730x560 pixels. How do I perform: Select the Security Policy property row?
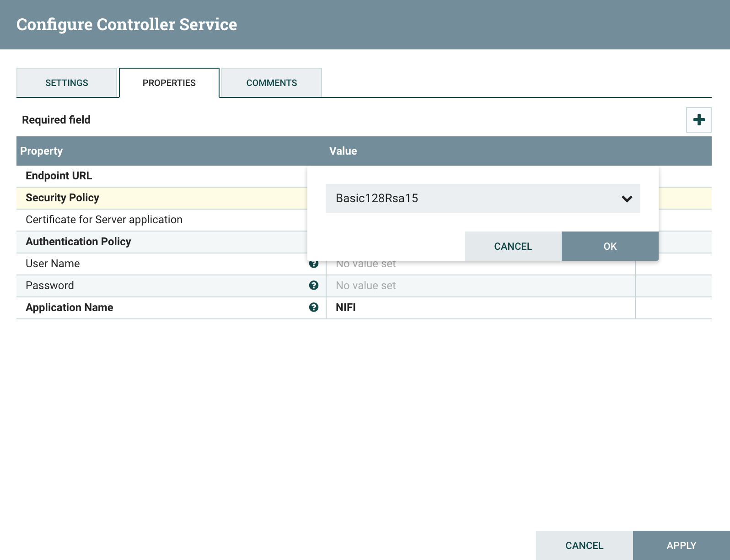point(162,198)
